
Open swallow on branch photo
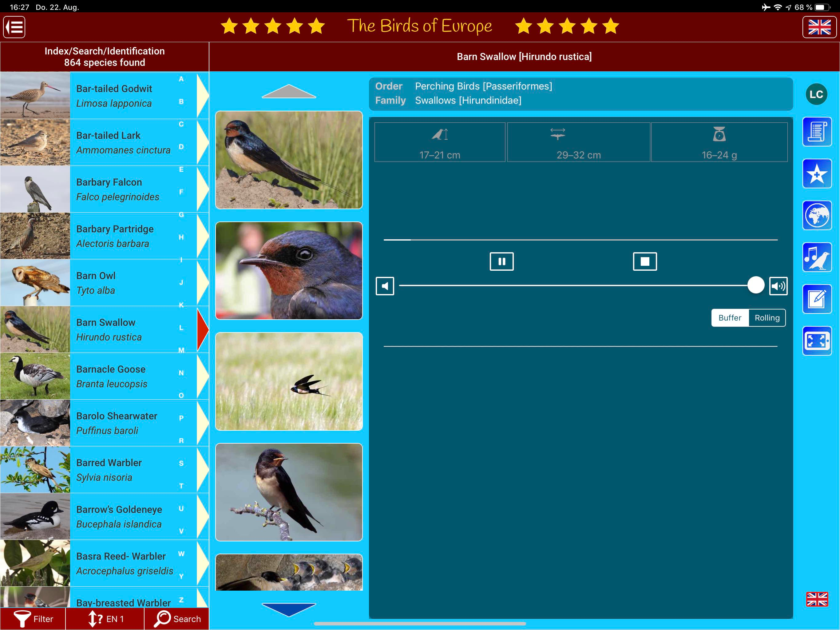click(289, 492)
